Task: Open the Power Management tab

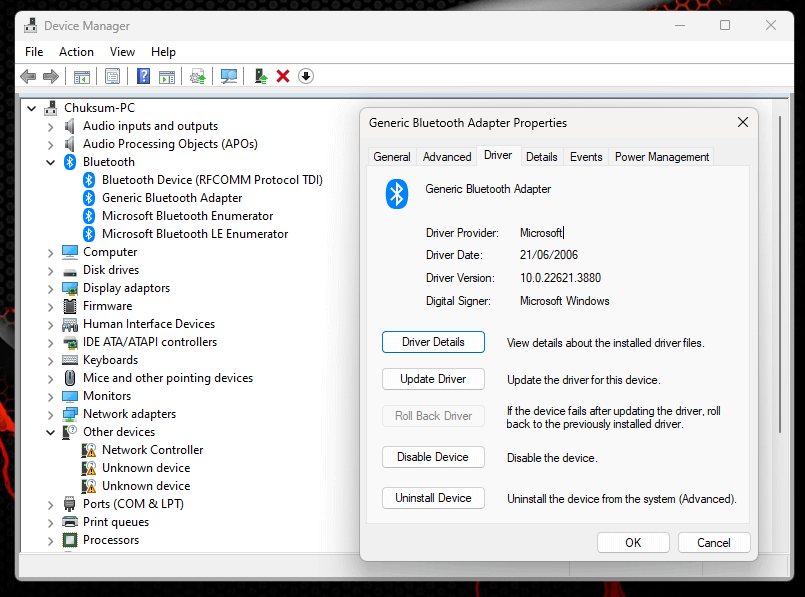Action: tap(662, 156)
